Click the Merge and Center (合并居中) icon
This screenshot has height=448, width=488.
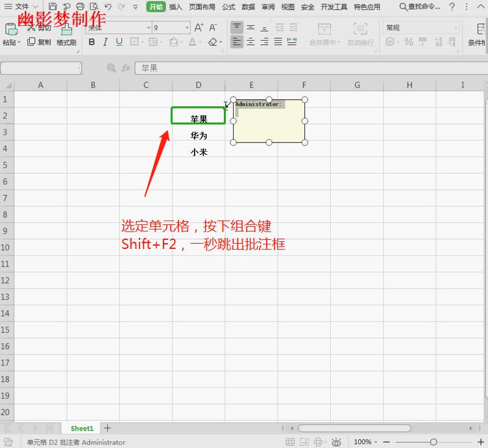tap(324, 29)
